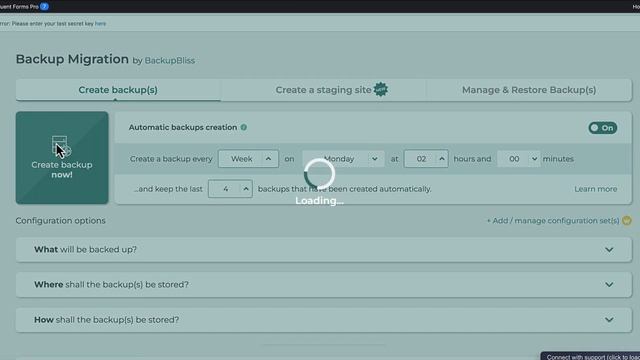Open Manage & Restore Backup(s) tab

(529, 90)
